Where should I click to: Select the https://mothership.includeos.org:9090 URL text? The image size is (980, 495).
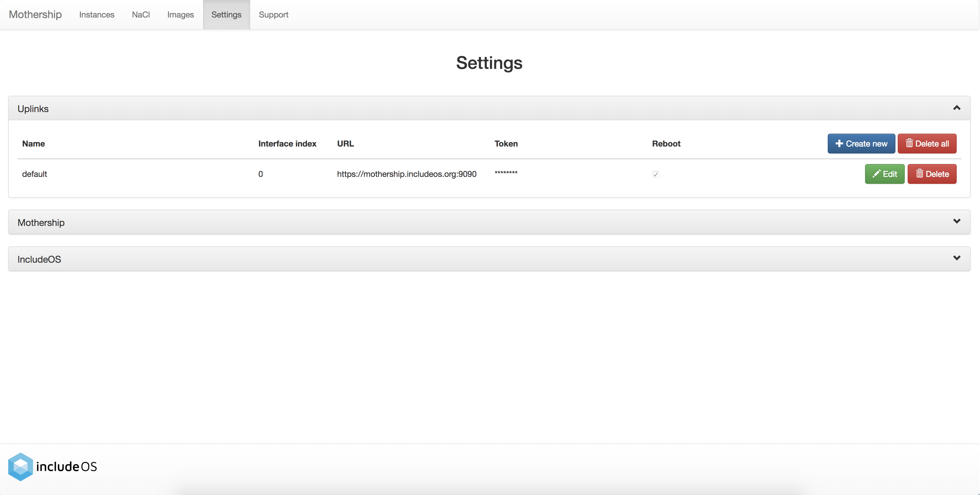(x=407, y=174)
